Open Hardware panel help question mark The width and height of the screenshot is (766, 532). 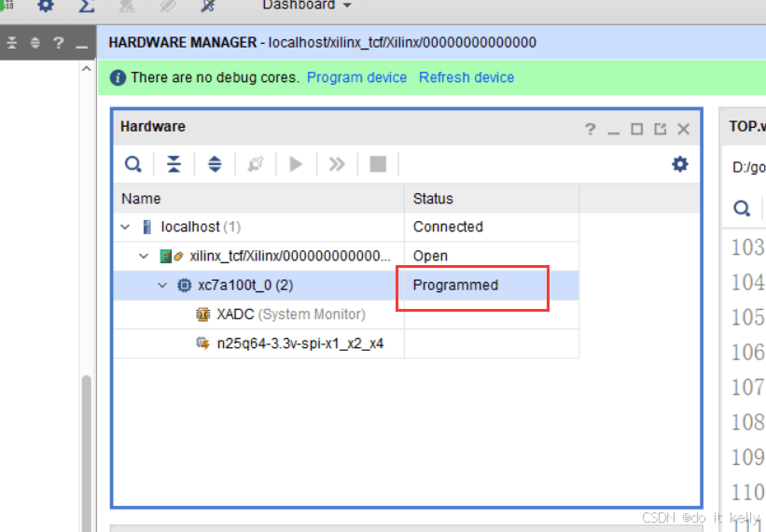pos(591,129)
